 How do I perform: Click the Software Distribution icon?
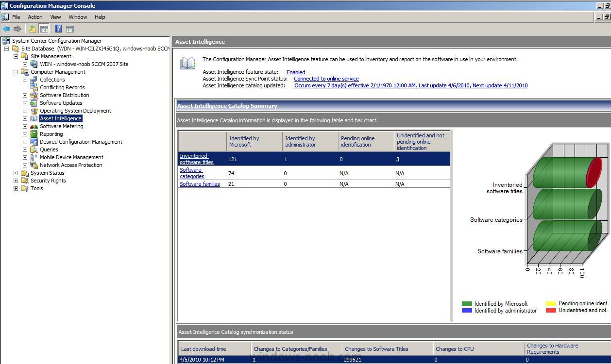tap(34, 95)
